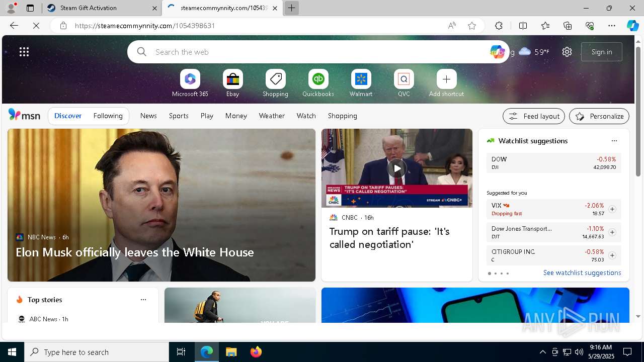Click See watchlist suggestions link
This screenshot has width=644, height=362.
click(x=582, y=273)
